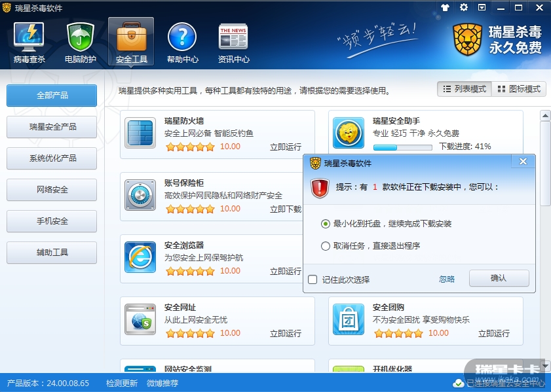551x392 pixels.
Task: Click the 瑞星杀毒 永久免费 brand logo
Action: (497, 39)
